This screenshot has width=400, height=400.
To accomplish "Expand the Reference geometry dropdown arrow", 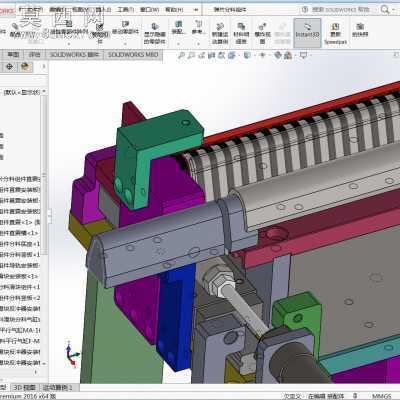I will (x=198, y=43).
